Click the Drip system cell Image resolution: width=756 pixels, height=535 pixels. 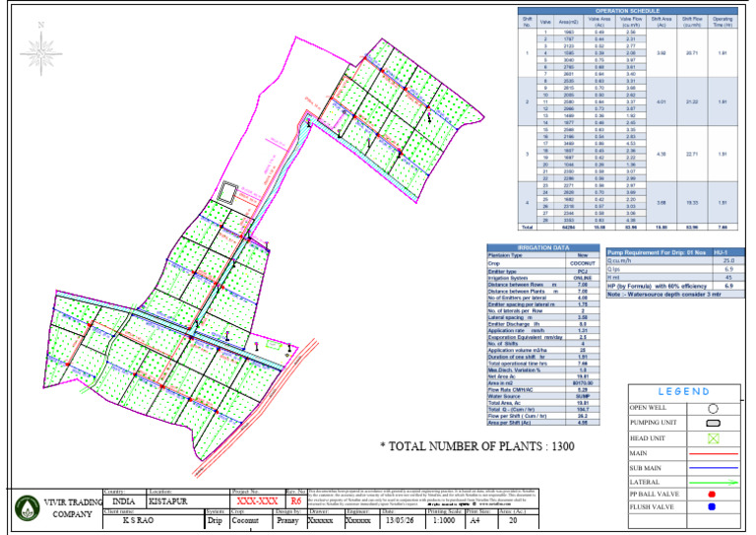215,521
